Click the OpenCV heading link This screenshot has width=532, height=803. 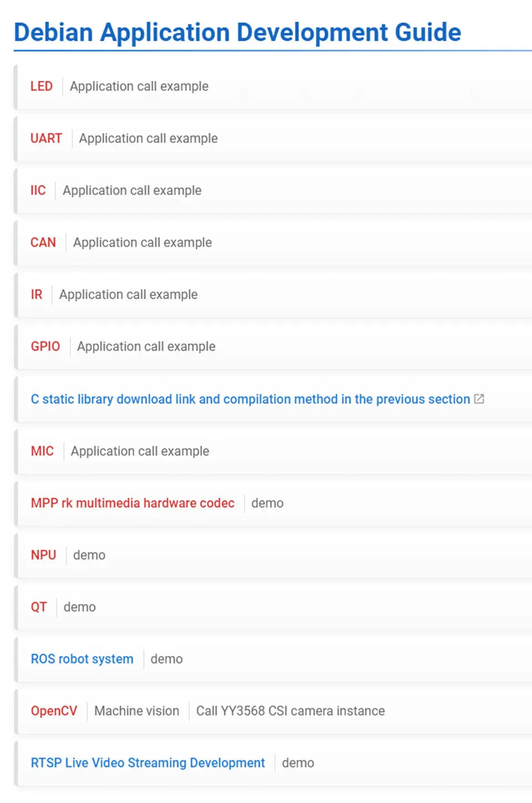[x=54, y=711]
